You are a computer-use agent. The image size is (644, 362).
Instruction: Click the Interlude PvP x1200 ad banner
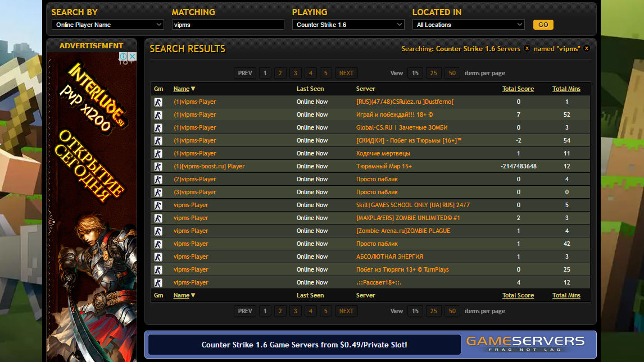pyautogui.click(x=92, y=207)
